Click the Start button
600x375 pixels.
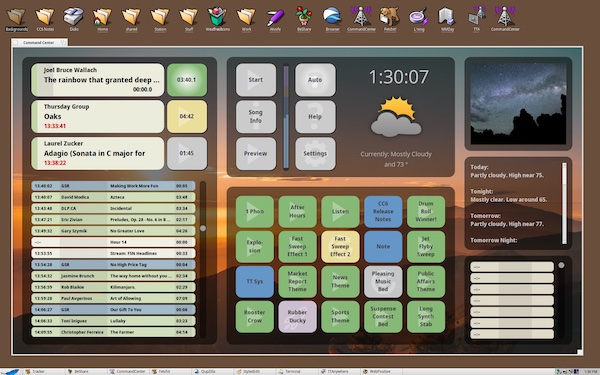256,80
